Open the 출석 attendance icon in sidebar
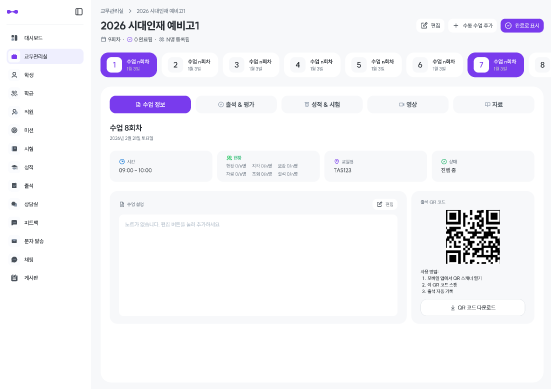551x389 pixels. pyautogui.click(x=14, y=186)
